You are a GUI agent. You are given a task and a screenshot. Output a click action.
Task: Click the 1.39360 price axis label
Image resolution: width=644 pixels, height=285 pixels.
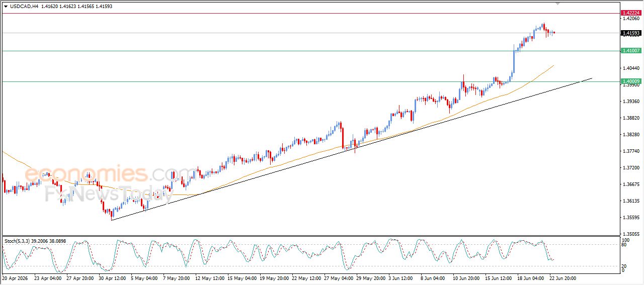pos(631,102)
